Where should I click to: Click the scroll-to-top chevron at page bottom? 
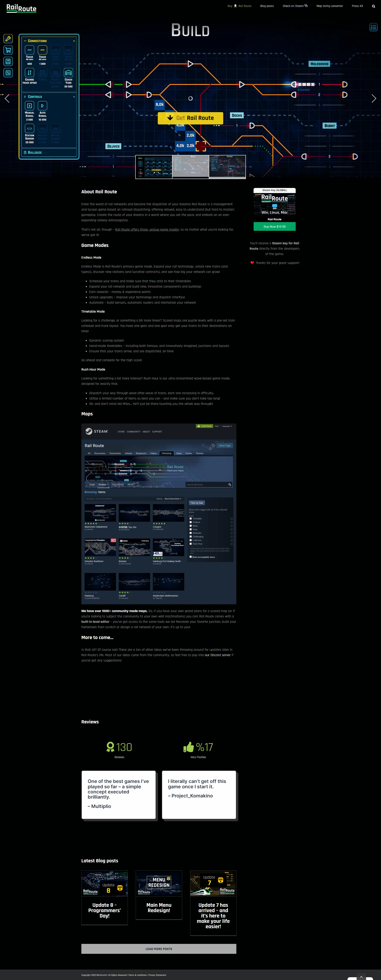(x=361, y=977)
